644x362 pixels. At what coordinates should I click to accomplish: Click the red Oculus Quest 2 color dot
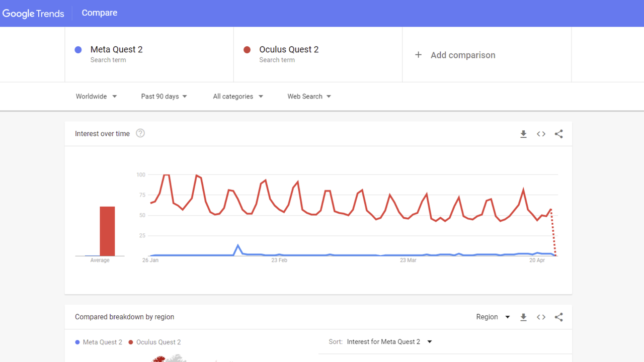247,50
